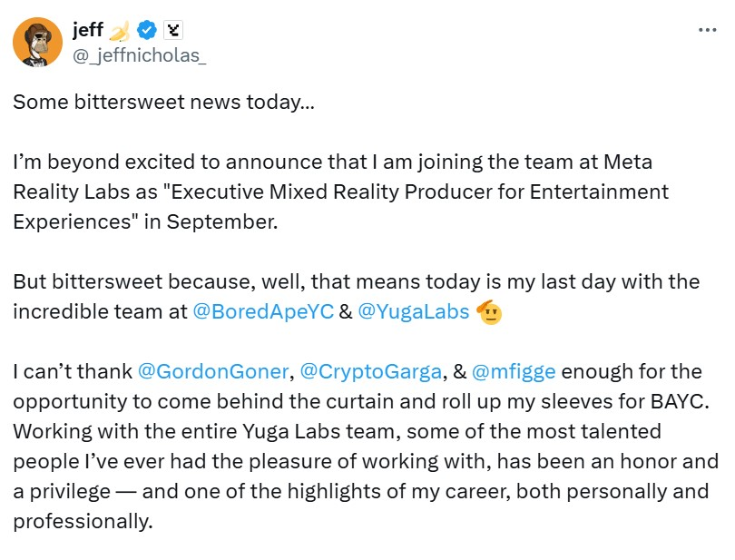Screen dimensions: 735x560
Task: Click the line "Some bittersweet news today…"
Action: tap(164, 102)
